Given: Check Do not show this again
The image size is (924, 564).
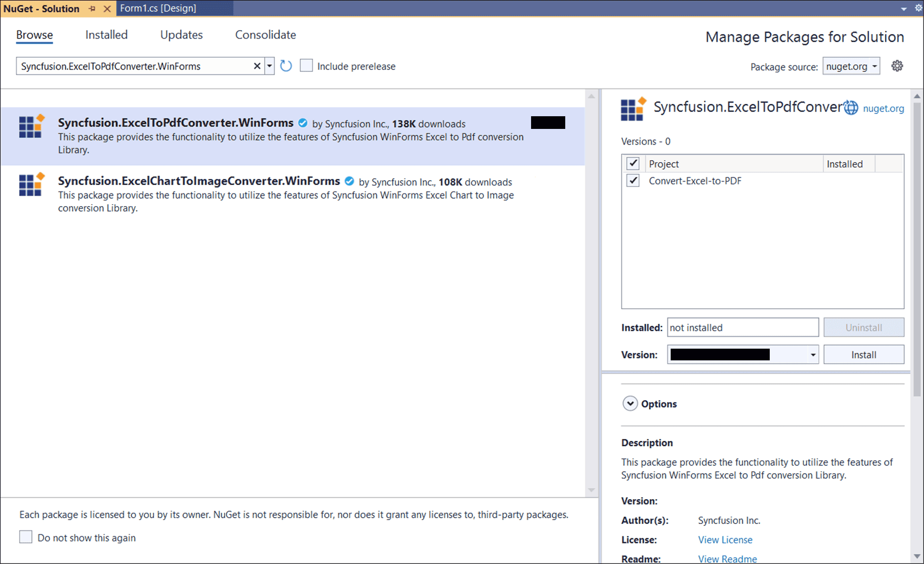Looking at the screenshot, I should click(26, 537).
